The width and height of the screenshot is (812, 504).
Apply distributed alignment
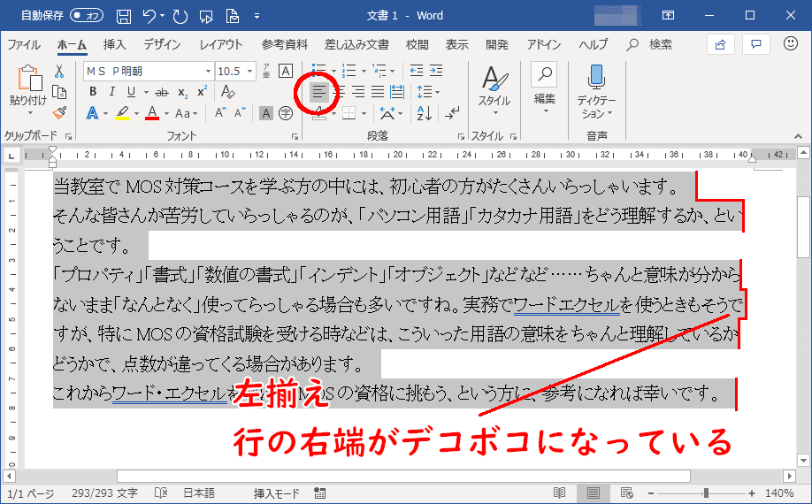pos(397,92)
